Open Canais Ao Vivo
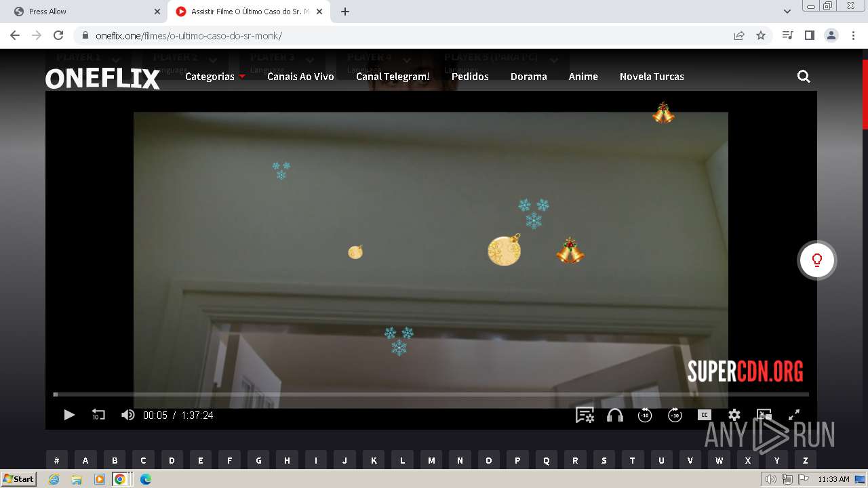Viewport: 868px width, 488px height. click(300, 77)
